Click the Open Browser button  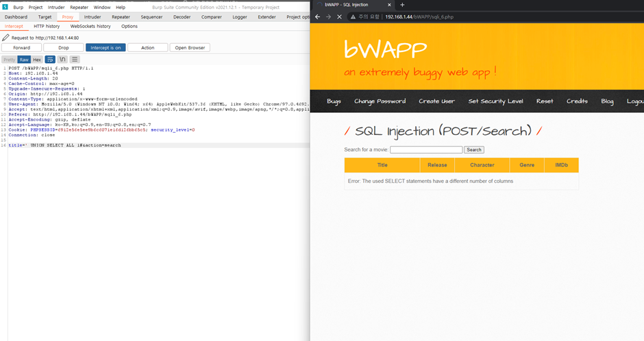point(190,48)
